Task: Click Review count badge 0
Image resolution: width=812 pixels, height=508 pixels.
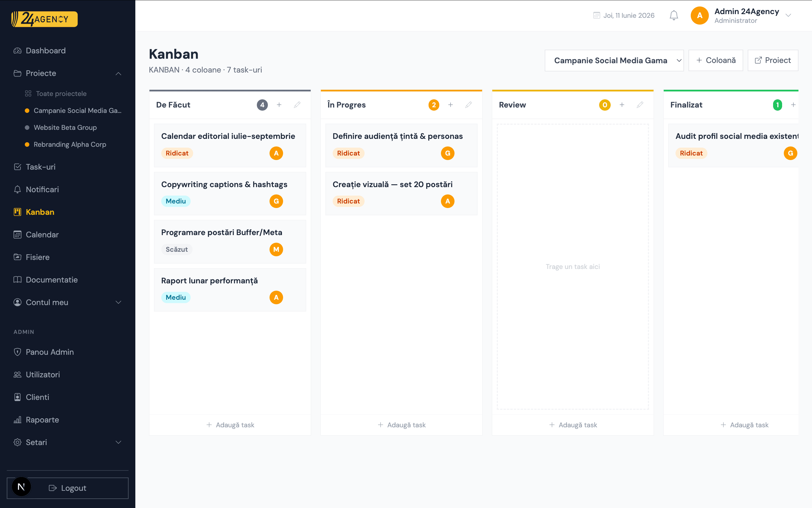Action: click(605, 105)
